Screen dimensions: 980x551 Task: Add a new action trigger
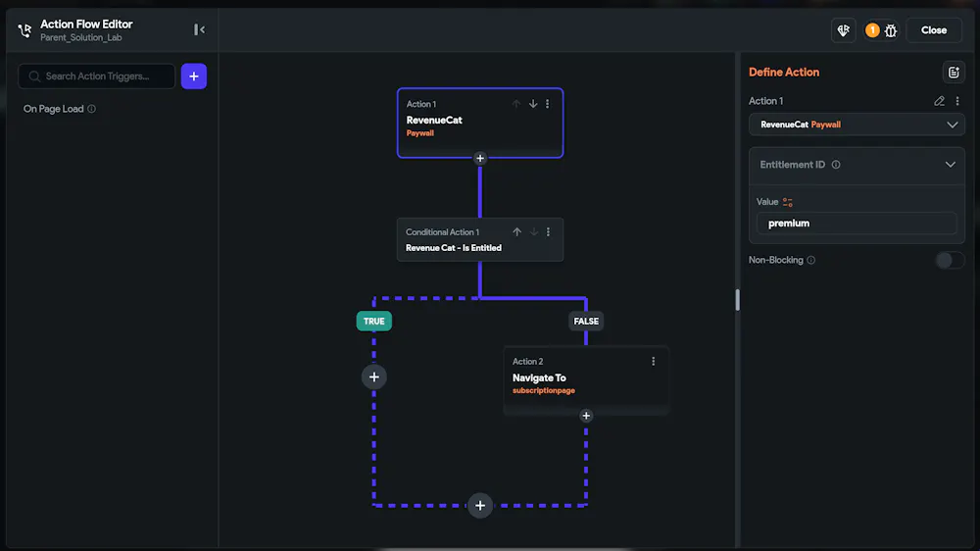[x=194, y=76]
